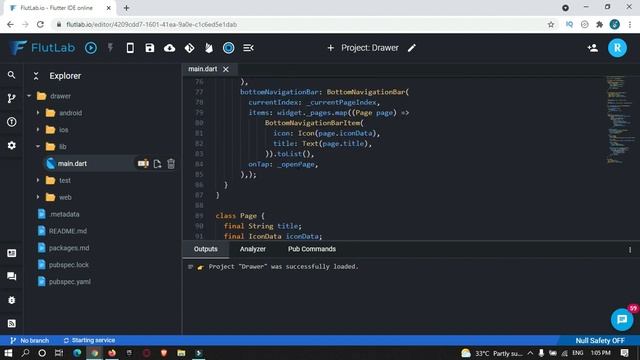Open the feedback chat bubbles sidebar icon

[11, 276]
